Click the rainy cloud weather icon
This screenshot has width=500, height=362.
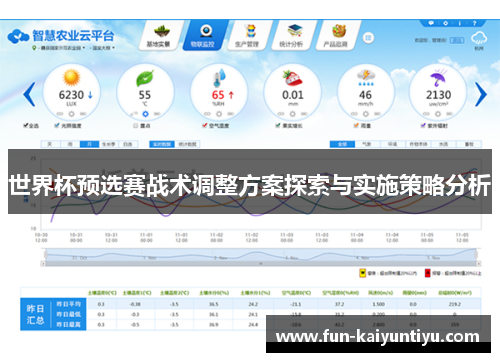[x=479, y=38]
